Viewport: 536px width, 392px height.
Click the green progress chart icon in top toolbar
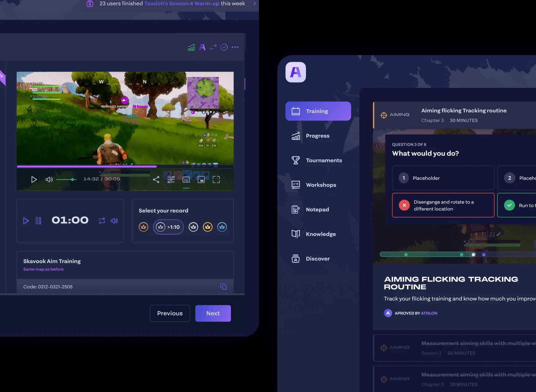click(191, 47)
